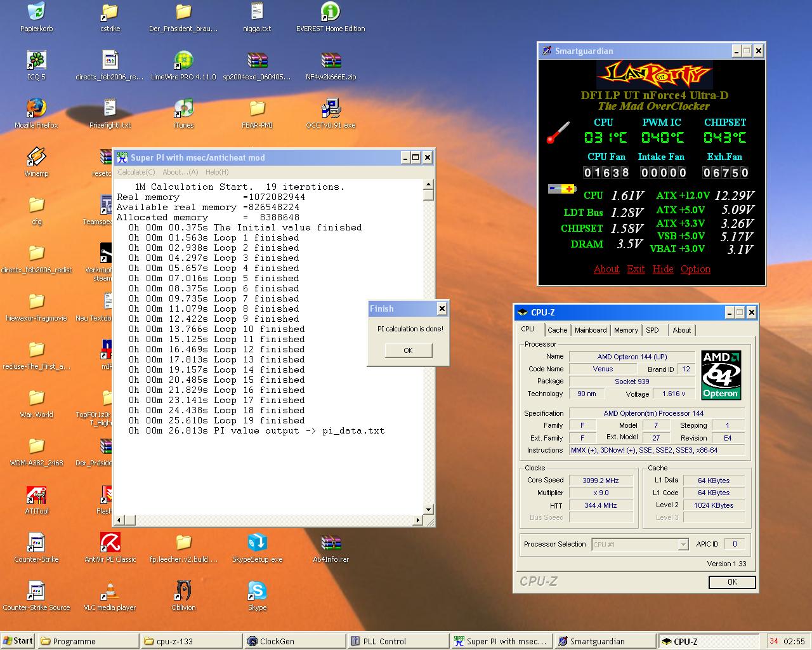Open the Mainboard tab in CPU-Z
Screen dimensions: 812x650
pyautogui.click(x=590, y=330)
